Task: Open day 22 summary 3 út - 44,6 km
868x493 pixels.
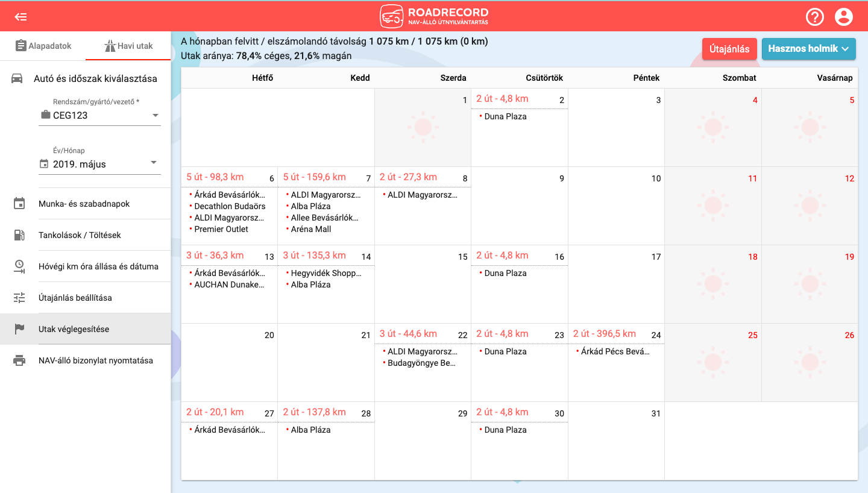Action: pos(408,334)
